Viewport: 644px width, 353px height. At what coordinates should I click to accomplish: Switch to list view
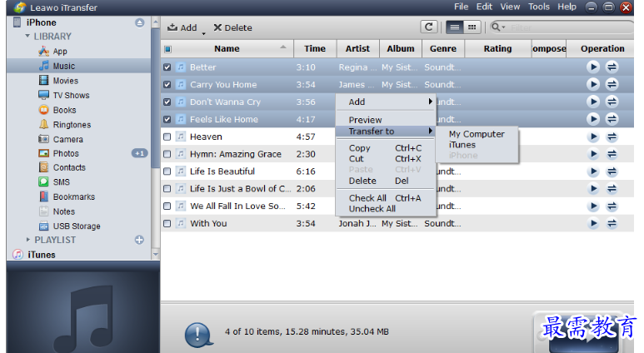[455, 27]
